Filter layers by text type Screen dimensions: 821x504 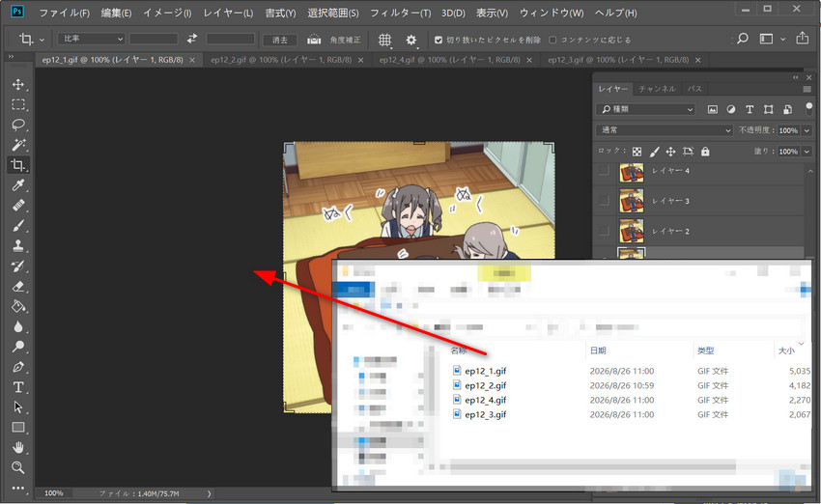[750, 109]
